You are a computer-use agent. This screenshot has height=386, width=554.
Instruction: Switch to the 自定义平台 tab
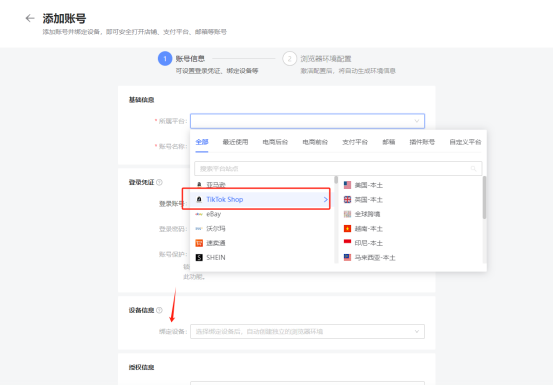tap(465, 142)
